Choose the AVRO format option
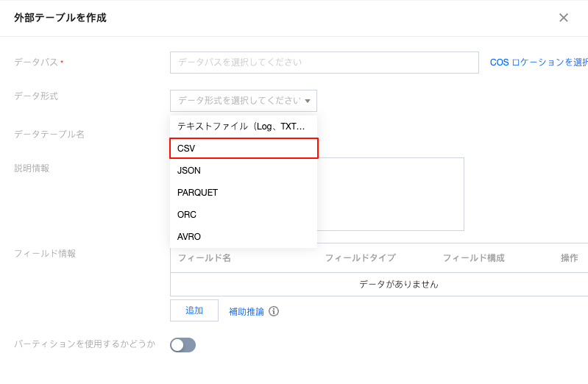The image size is (588, 384). (244, 237)
